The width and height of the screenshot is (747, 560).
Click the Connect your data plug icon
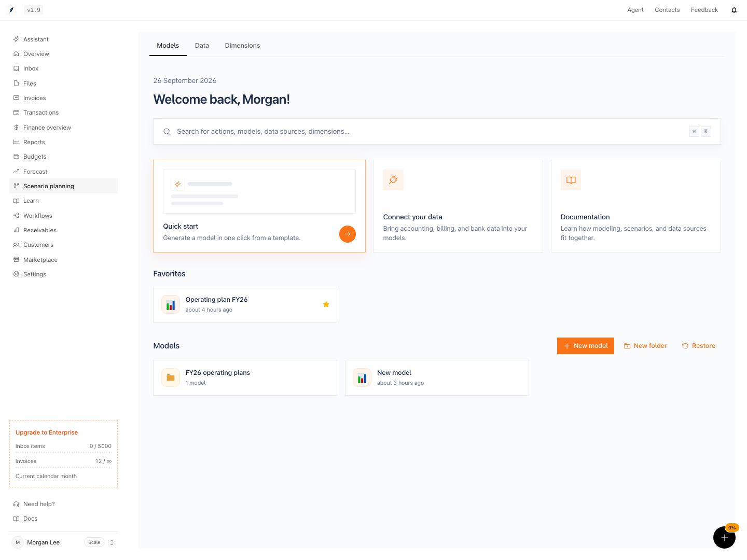click(393, 180)
